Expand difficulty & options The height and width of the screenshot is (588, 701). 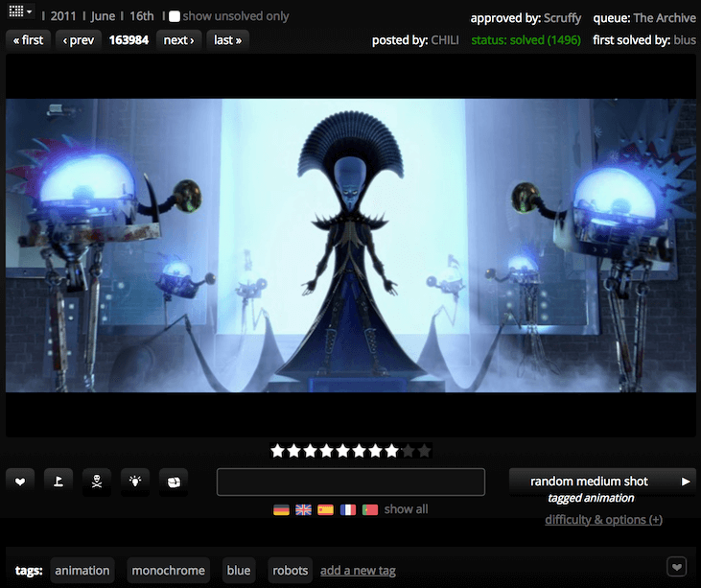[603, 520]
